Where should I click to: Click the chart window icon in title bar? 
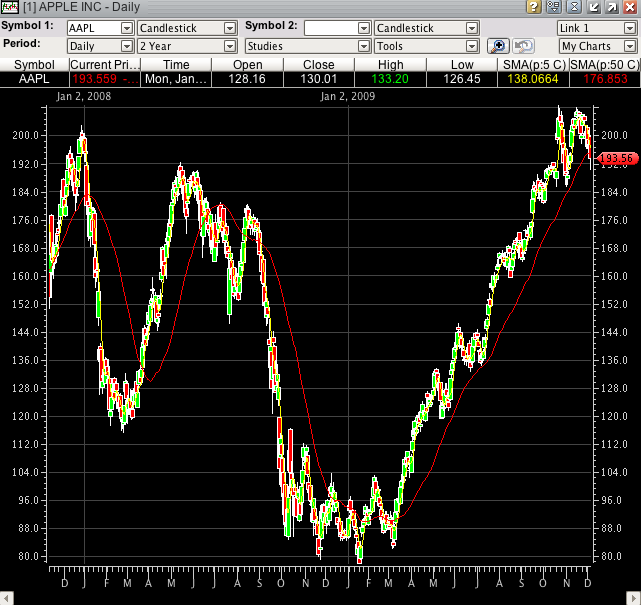(x=8, y=7)
